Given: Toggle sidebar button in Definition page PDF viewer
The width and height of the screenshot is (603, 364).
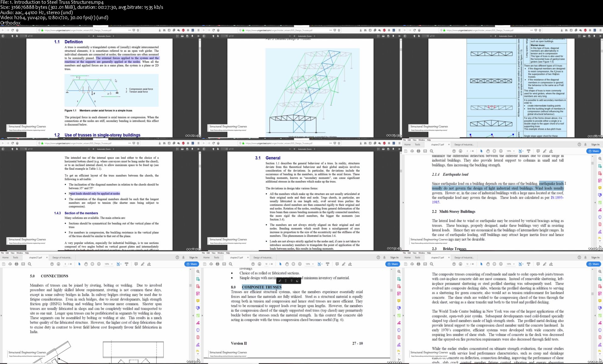Looking at the screenshot, I should click(x=3, y=36).
